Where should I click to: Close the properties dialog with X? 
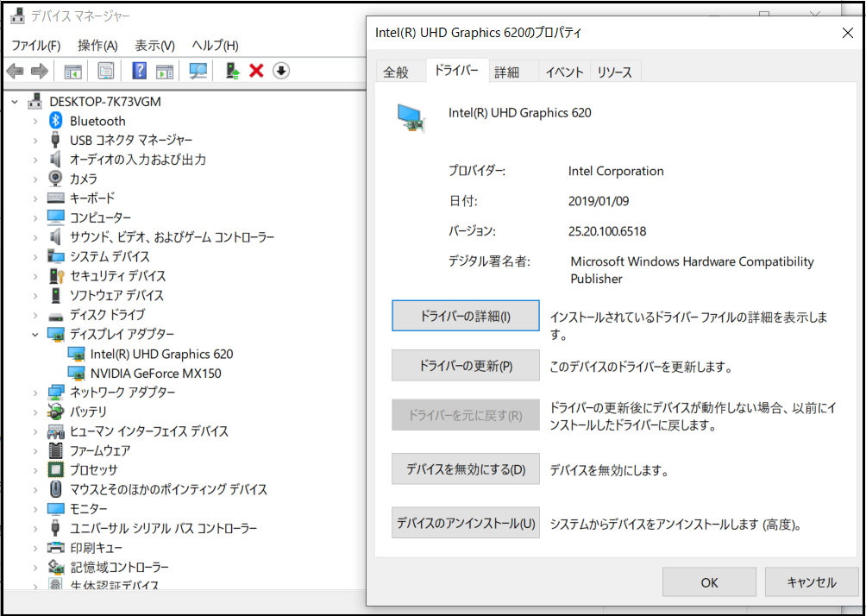(x=847, y=33)
